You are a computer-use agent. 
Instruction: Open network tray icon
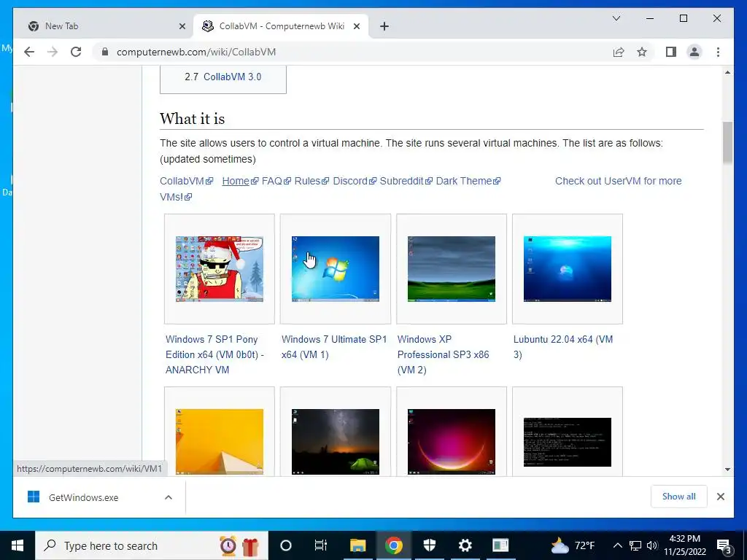pos(635,545)
